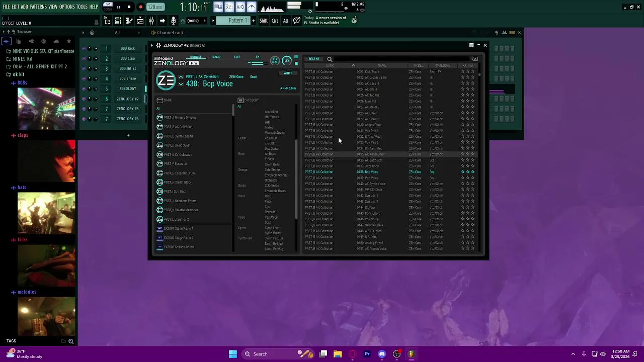Viewport: 644px width, 362px height.
Task: Click the search magnifier in ZENOLOGY browser
Action: pos(330,59)
